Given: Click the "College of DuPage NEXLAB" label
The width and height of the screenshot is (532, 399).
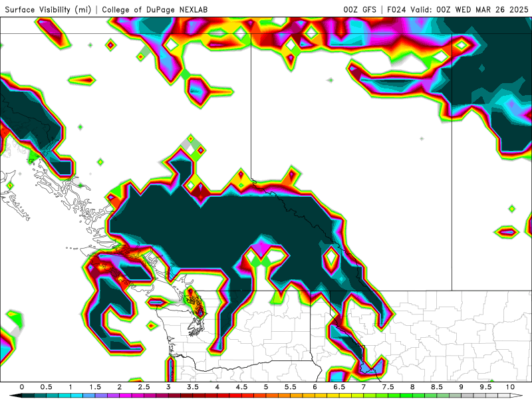Looking at the screenshot, I should [155, 9].
